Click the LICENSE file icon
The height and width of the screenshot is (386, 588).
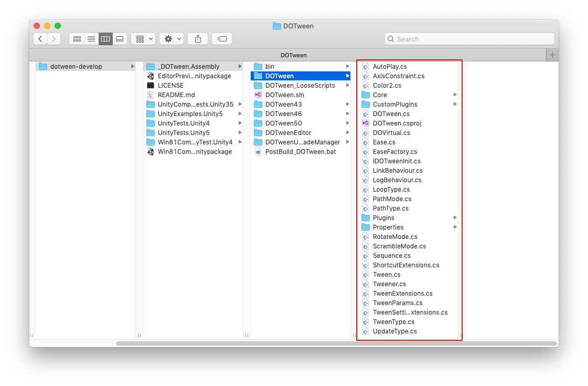(x=151, y=85)
